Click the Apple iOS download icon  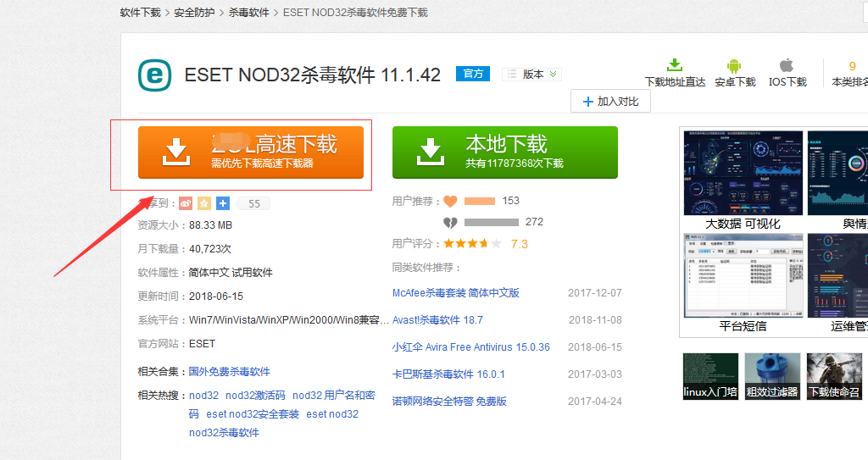(787, 65)
